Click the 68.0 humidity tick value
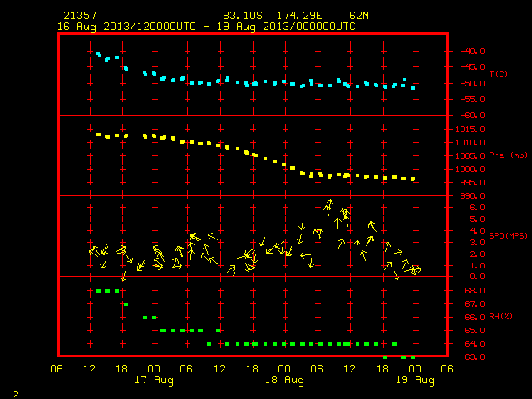Screen dimensions: 532x399 (475, 291)
